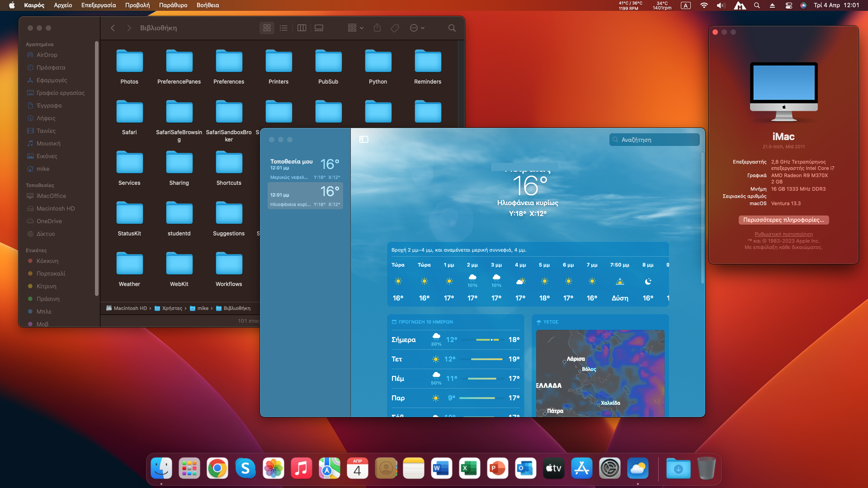The height and width of the screenshot is (488, 868).
Task: Switch Finder to gallery view
Action: (319, 28)
